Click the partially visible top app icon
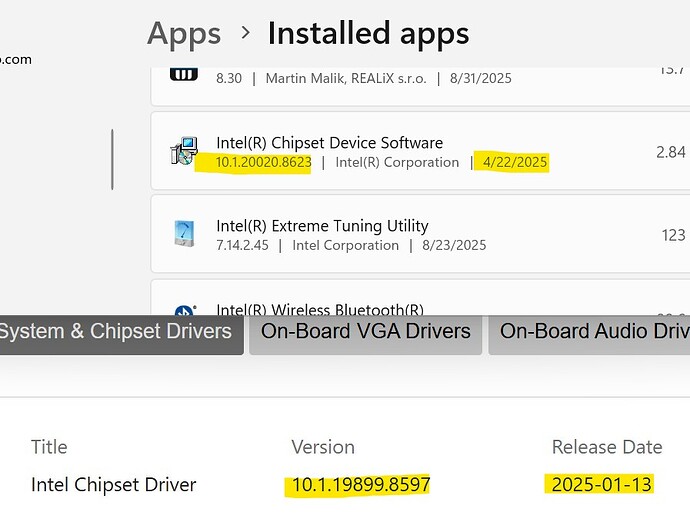Image resolution: width=690 pixels, height=522 pixels. click(183, 73)
